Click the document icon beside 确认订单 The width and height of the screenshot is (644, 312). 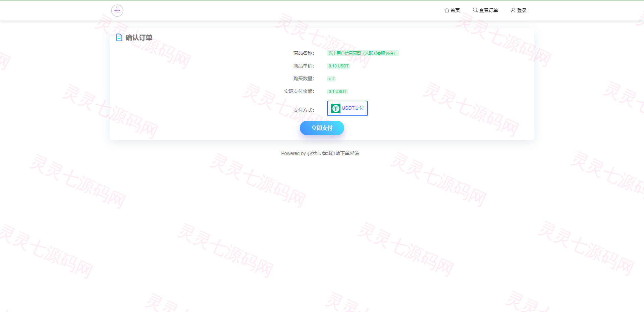tap(119, 38)
